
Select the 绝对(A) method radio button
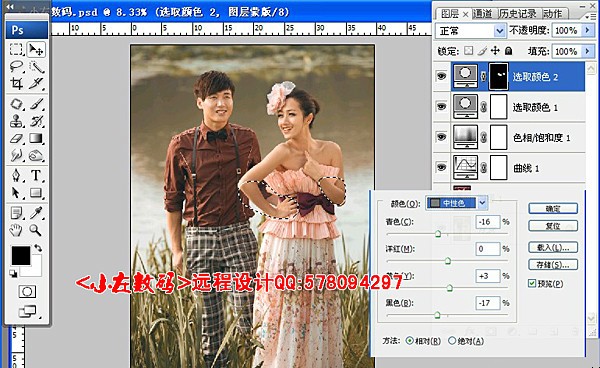pos(452,340)
